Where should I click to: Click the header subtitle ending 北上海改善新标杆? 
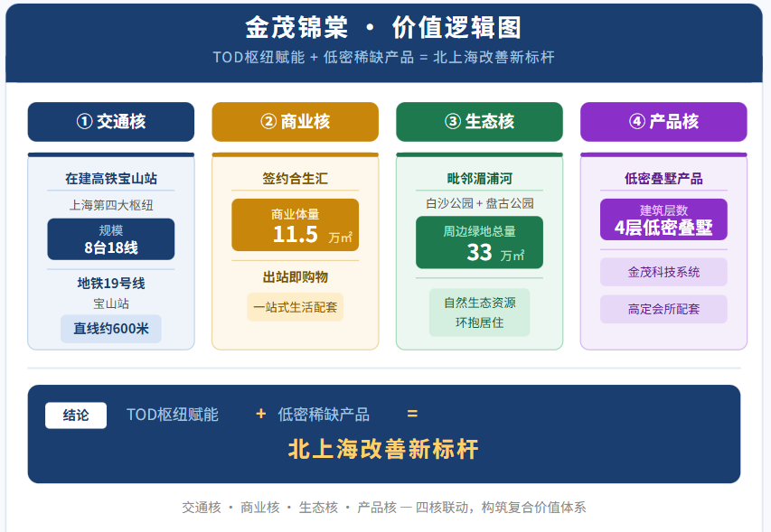point(383,58)
